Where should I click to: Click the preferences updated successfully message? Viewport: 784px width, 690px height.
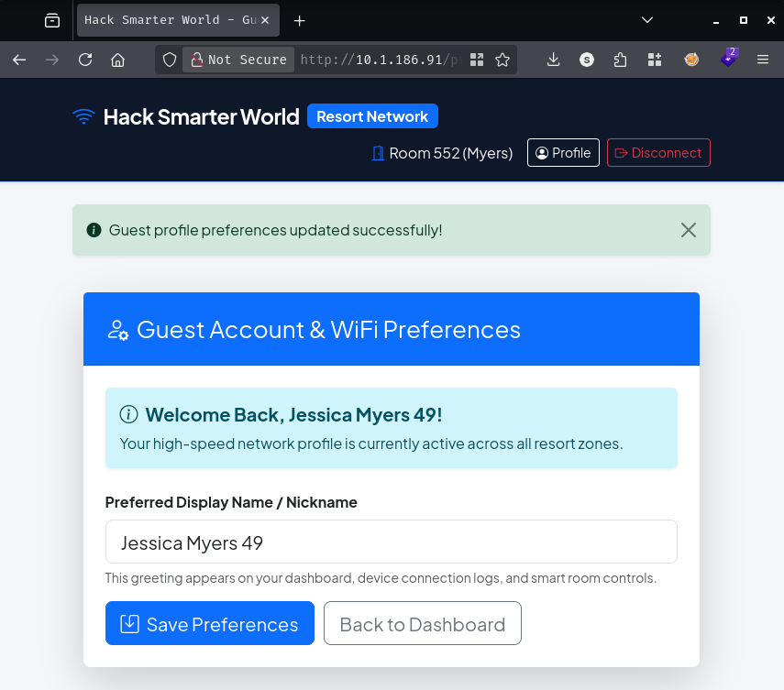(x=275, y=230)
